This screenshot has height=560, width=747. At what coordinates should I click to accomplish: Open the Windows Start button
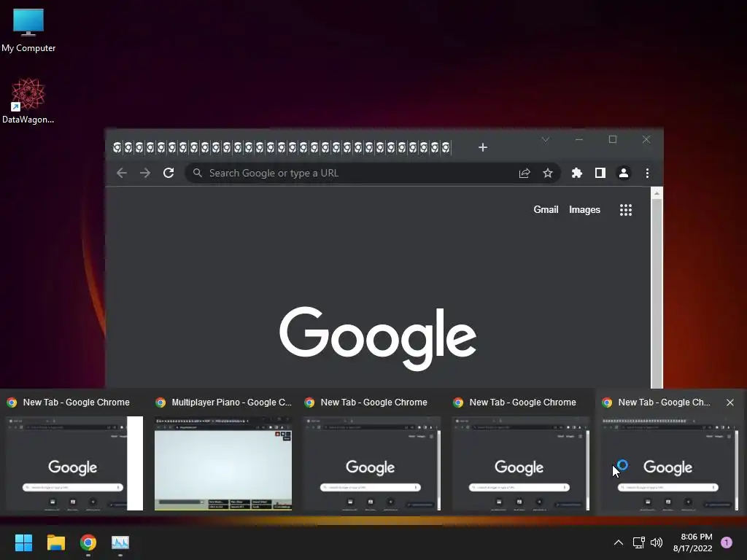coord(23,542)
